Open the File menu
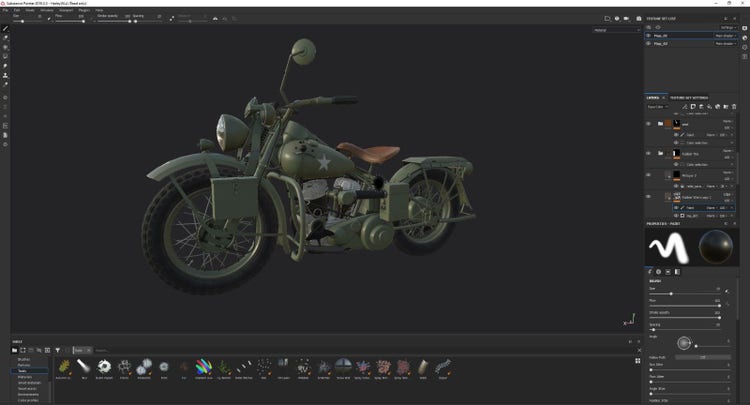 point(7,11)
